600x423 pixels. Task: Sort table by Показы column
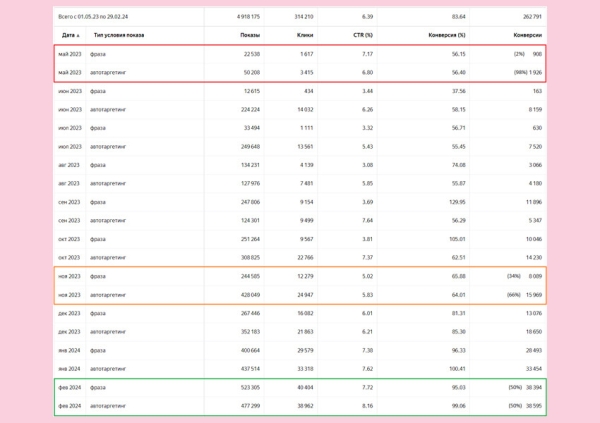(x=250, y=35)
